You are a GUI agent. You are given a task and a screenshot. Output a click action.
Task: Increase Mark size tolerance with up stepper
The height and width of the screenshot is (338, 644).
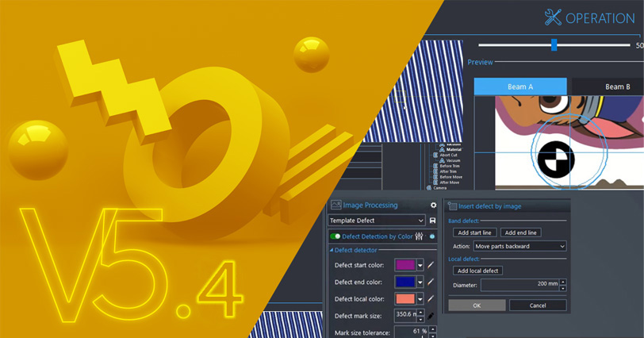[x=433, y=329]
